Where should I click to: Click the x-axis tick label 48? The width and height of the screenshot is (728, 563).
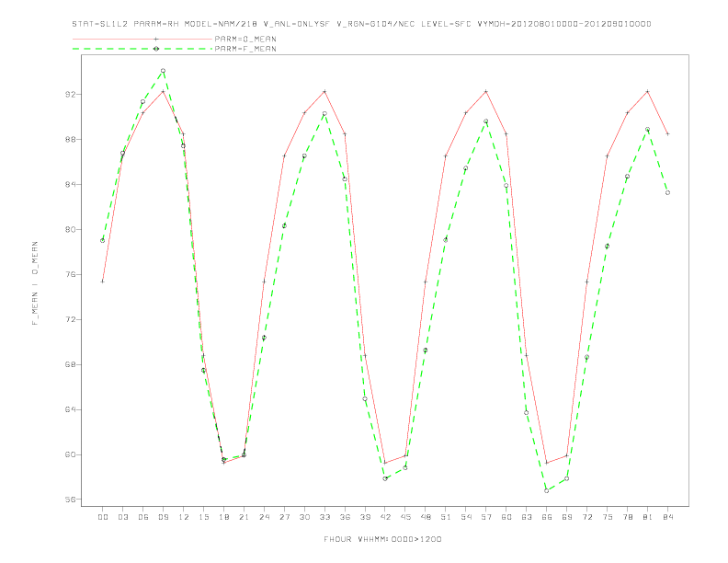tap(426, 517)
